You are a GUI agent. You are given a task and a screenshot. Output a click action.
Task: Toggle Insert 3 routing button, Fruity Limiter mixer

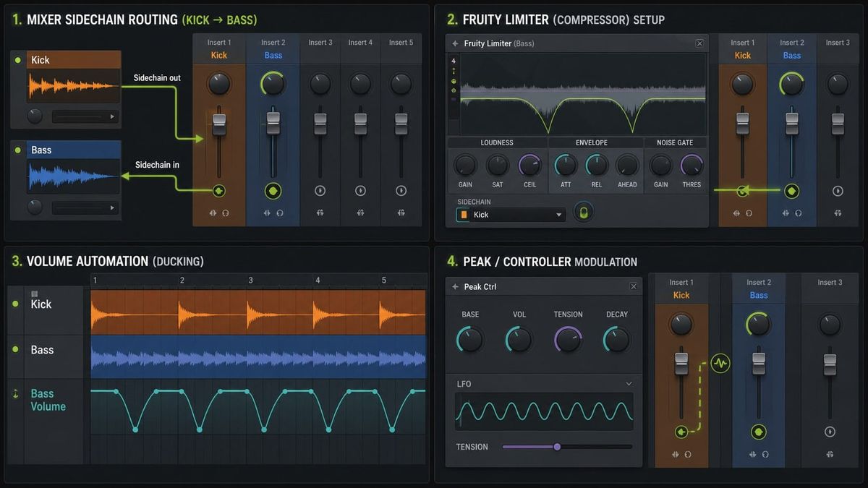pyautogui.click(x=838, y=191)
